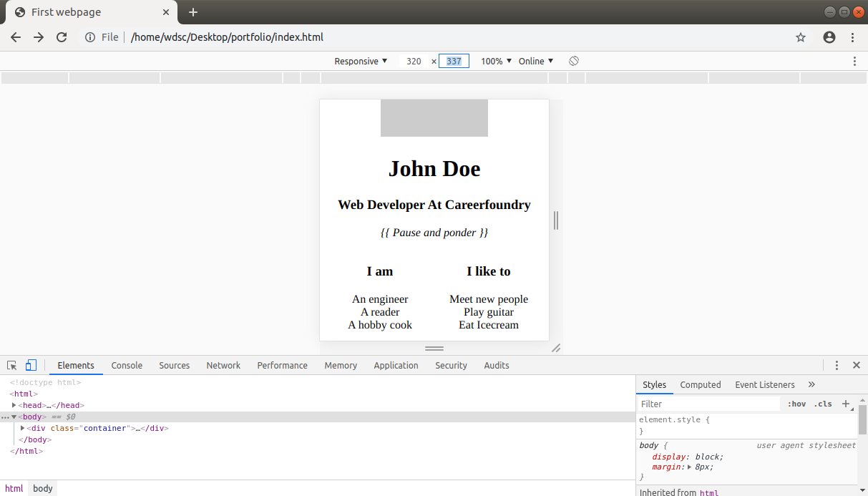Toggle :hov element state panel

coord(796,404)
